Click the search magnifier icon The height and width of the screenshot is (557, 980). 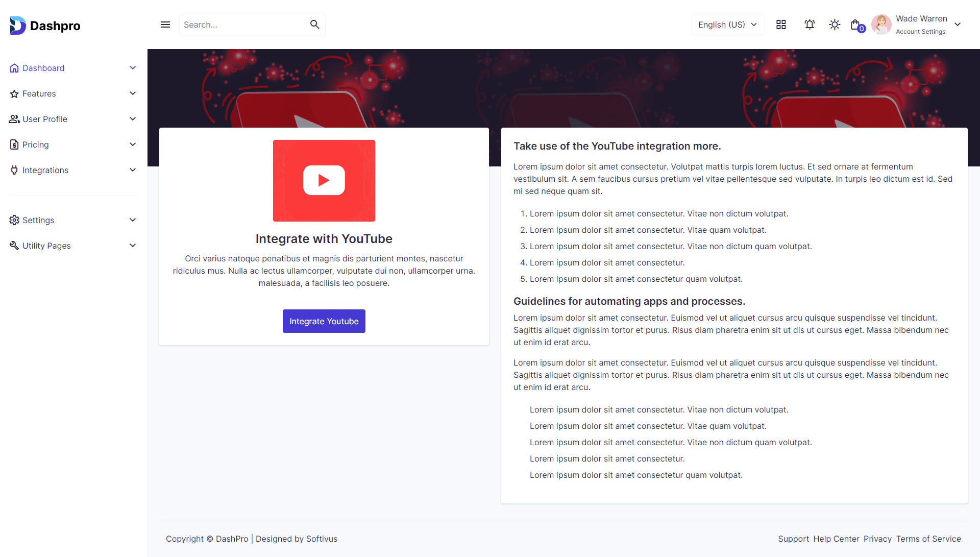coord(314,25)
